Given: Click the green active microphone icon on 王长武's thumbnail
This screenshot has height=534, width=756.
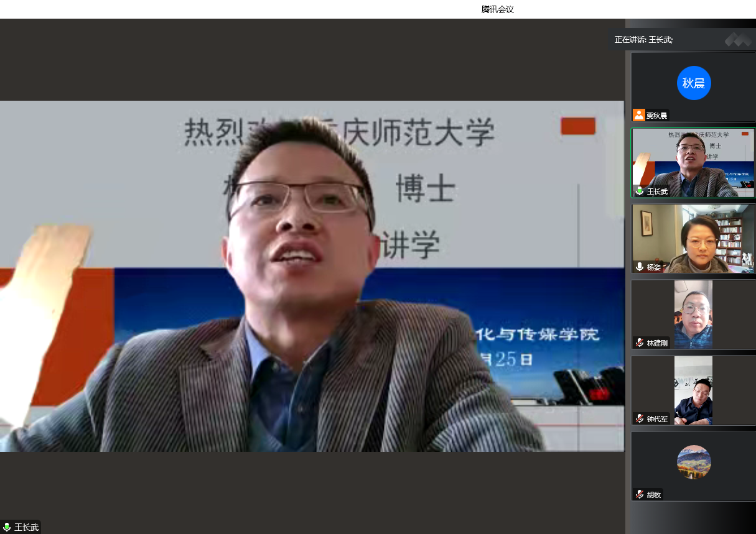Looking at the screenshot, I should 639,191.
